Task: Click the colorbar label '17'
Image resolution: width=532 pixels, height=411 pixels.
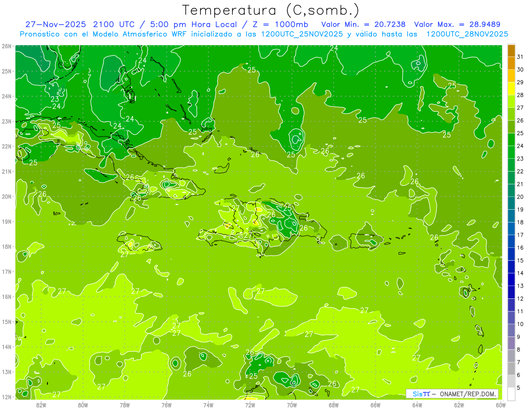Action: pyautogui.click(x=520, y=235)
